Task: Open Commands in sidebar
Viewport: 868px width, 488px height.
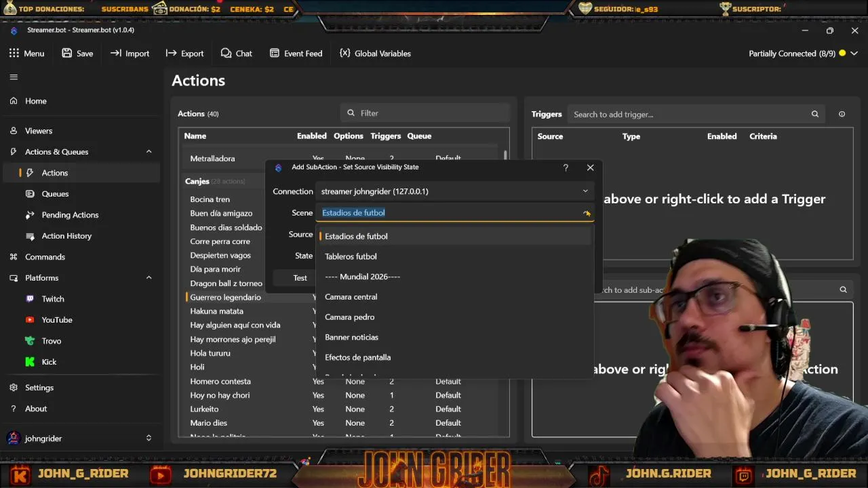Action: pyautogui.click(x=80, y=257)
